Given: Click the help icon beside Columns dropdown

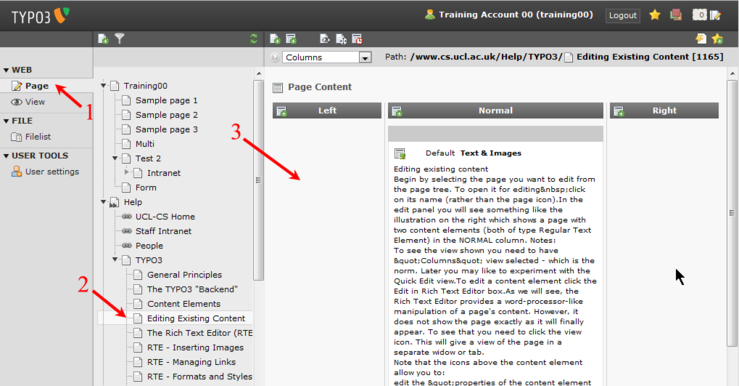Looking at the screenshot, I should (275, 57).
